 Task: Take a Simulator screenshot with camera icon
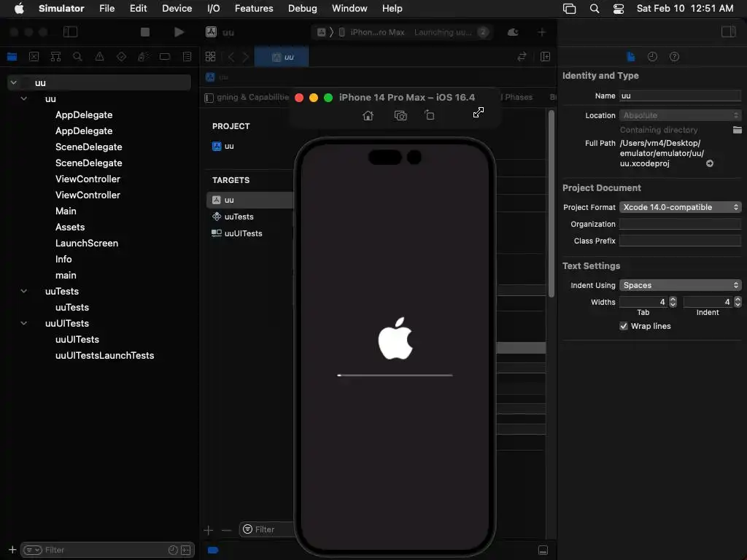point(400,115)
